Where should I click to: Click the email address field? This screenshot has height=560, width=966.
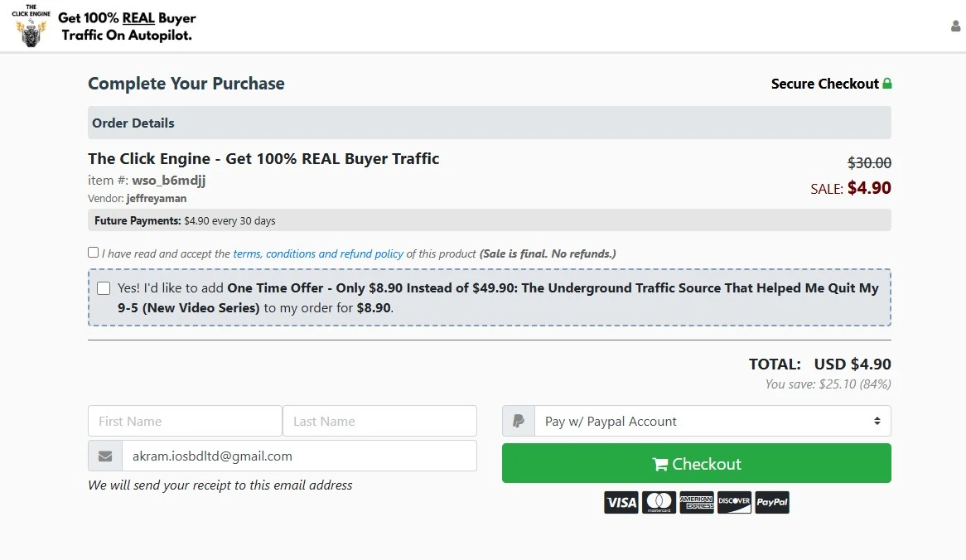299,456
